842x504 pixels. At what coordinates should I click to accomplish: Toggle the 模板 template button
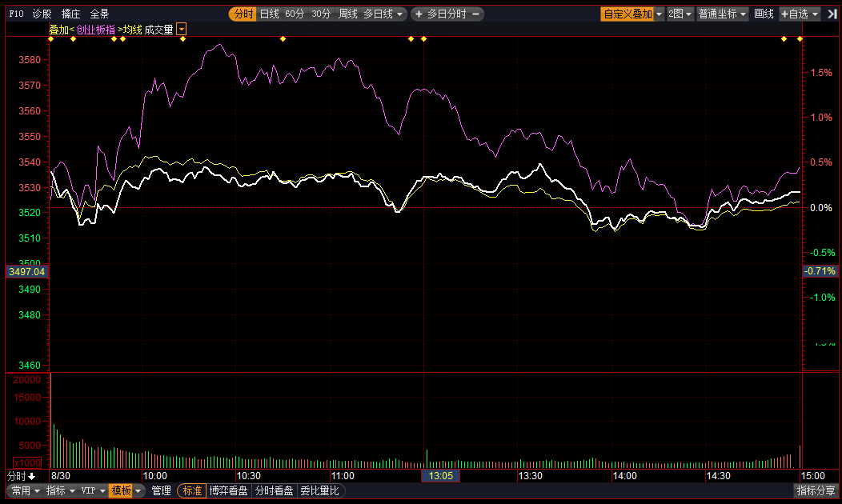121,491
